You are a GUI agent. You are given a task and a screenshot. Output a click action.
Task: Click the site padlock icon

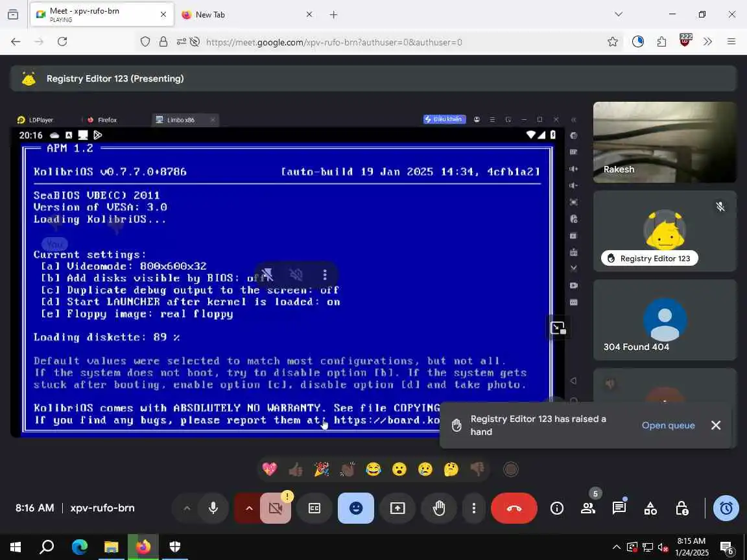click(163, 42)
